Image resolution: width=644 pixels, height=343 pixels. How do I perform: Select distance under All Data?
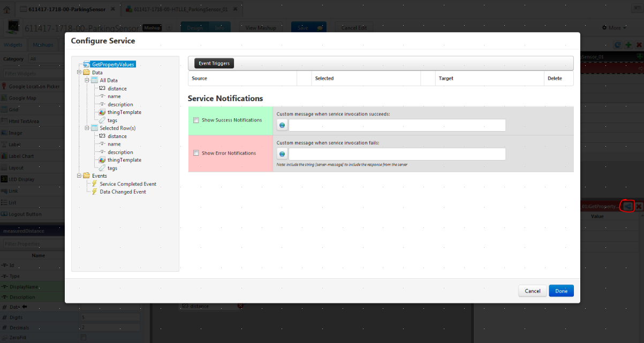coord(117,88)
